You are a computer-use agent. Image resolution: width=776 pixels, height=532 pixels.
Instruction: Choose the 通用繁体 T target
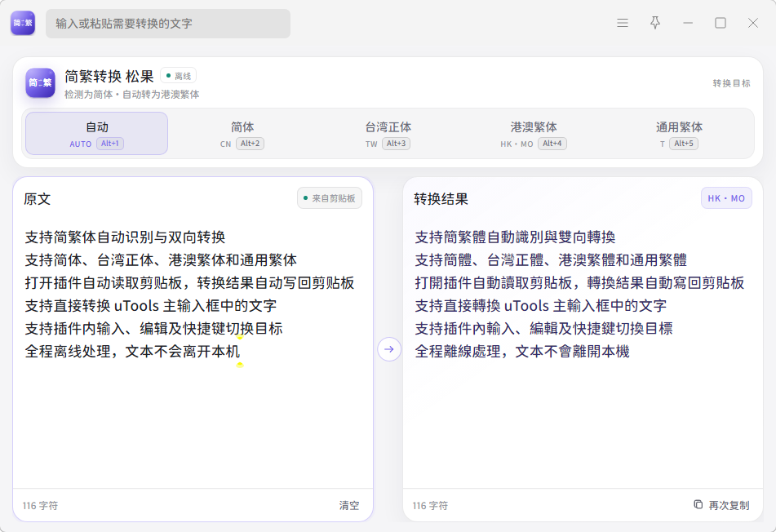(679, 134)
